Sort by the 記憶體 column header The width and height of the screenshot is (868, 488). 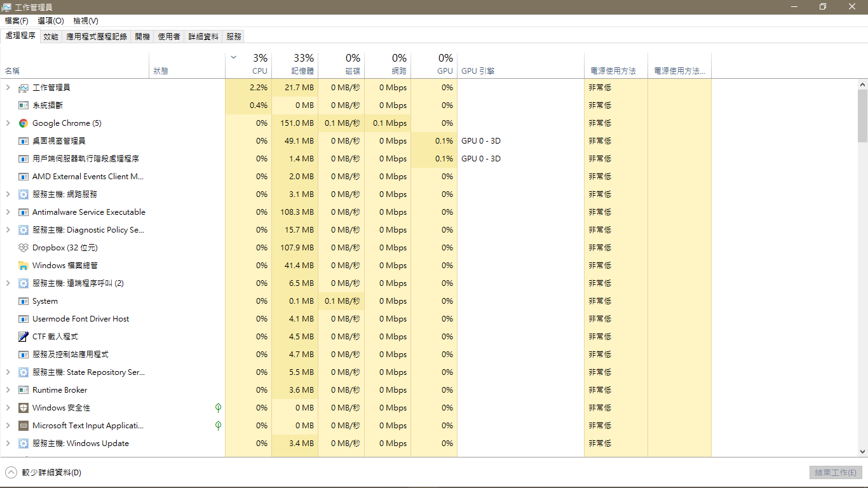[x=295, y=64]
